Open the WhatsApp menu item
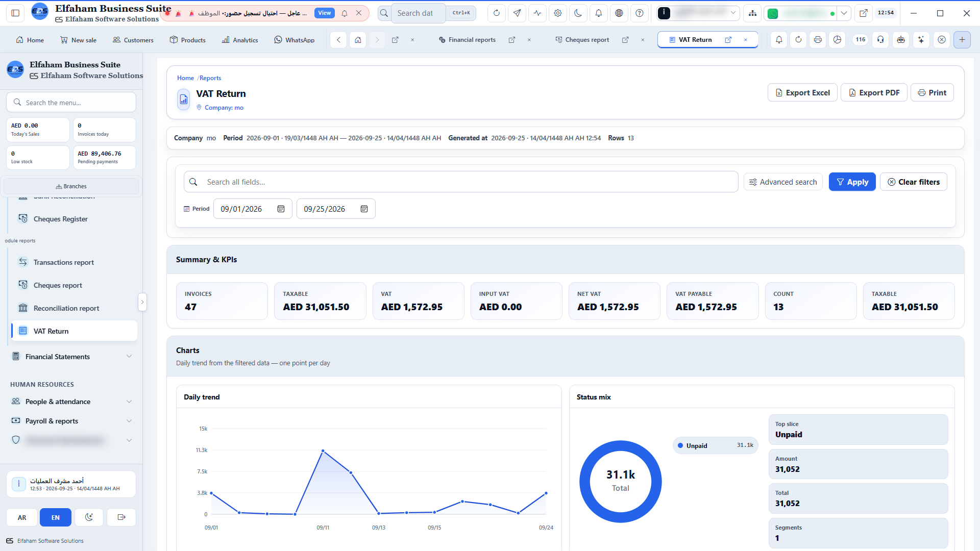This screenshot has width=980, height=551. [294, 40]
